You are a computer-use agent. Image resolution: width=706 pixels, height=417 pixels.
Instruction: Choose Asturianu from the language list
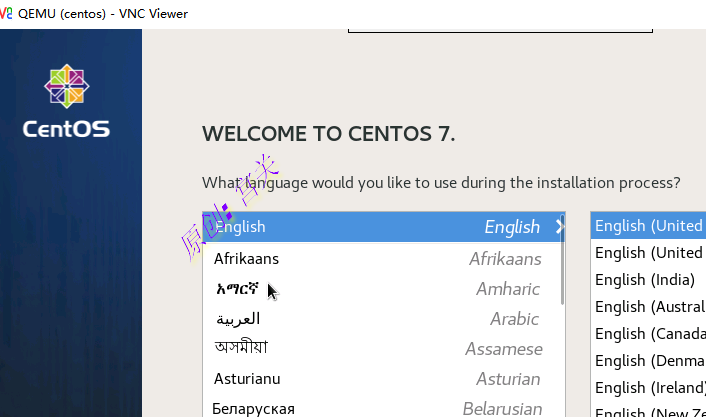tap(380, 379)
